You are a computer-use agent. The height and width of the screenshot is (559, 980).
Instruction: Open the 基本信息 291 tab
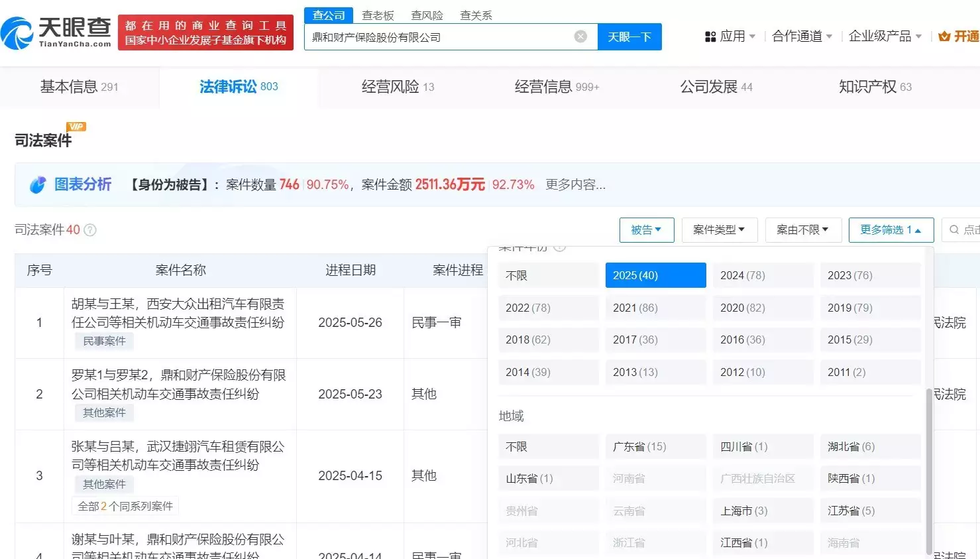tap(80, 87)
